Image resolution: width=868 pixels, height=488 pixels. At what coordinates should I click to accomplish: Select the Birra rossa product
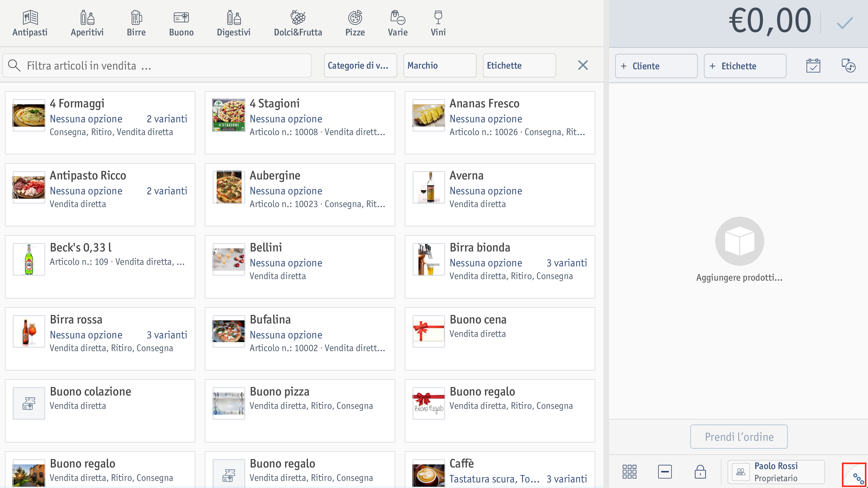click(100, 339)
